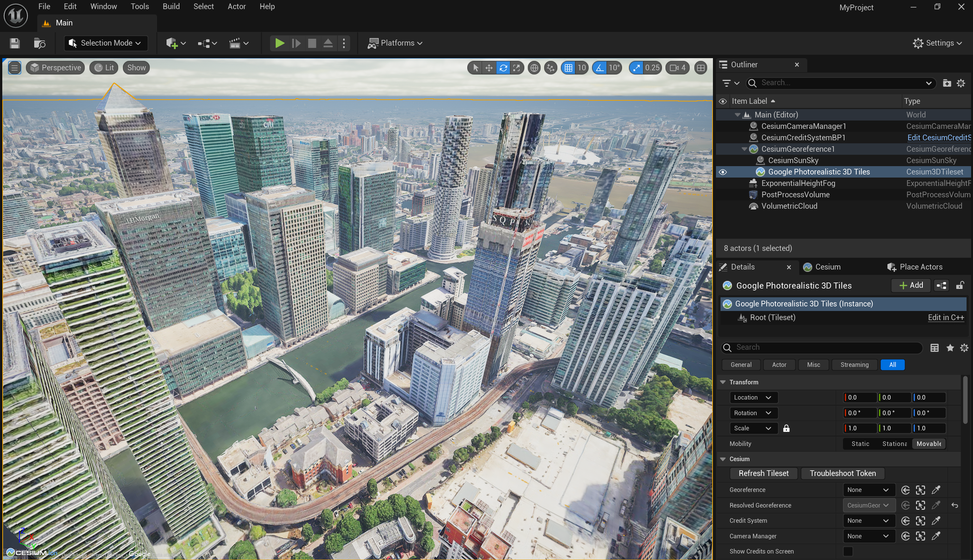973x560 pixels.
Task: Click the lock scale ratio padlock icon
Action: point(786,428)
